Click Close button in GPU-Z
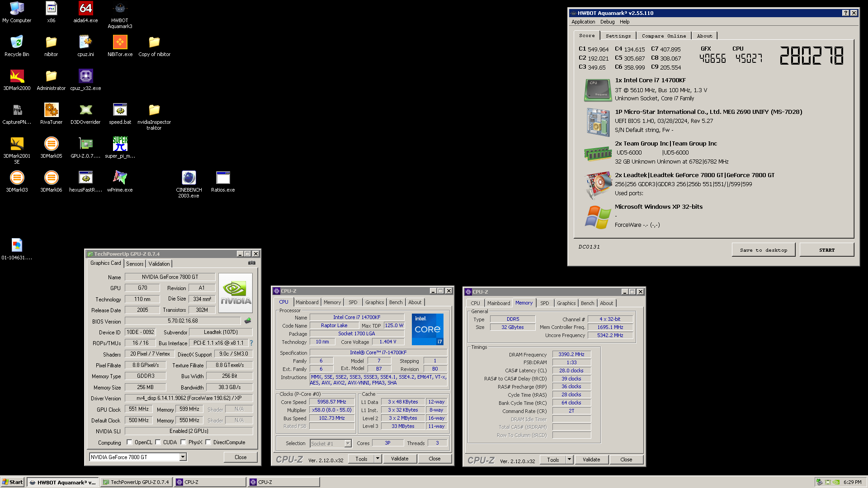The width and height of the screenshot is (868, 488). click(x=241, y=457)
